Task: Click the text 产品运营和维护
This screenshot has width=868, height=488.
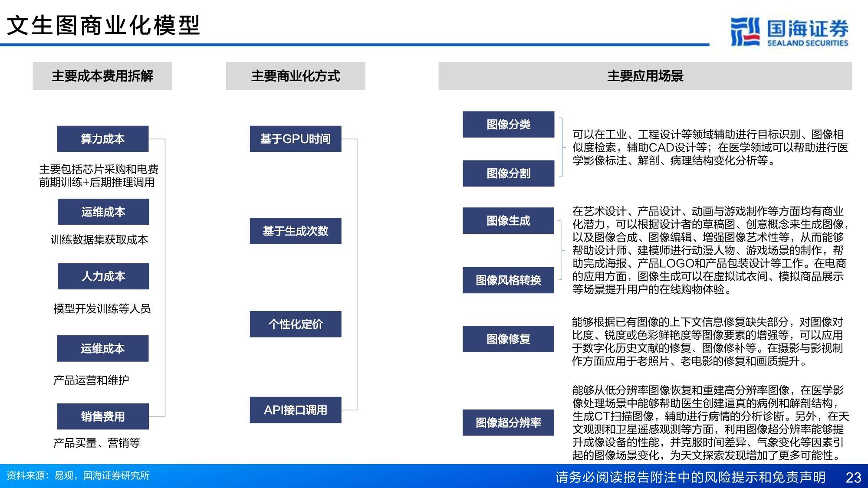Action: pos(91,380)
